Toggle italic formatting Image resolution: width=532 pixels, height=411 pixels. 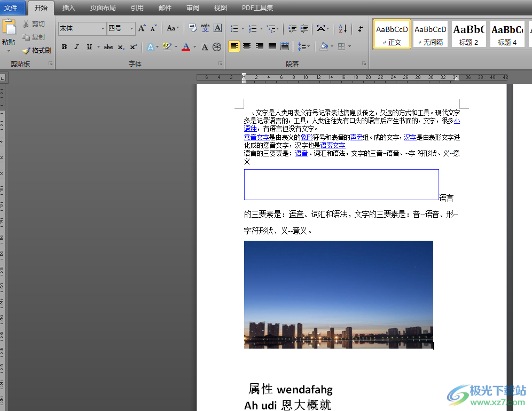point(76,47)
